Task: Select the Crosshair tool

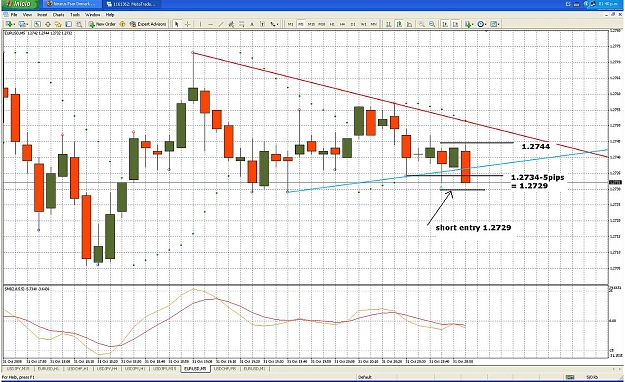Action: point(187,24)
